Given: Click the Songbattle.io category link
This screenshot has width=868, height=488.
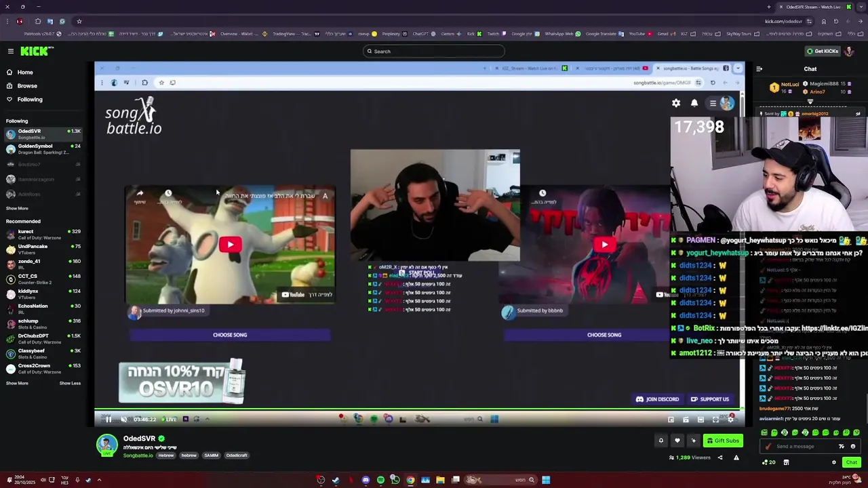Looking at the screenshot, I should pos(138,455).
